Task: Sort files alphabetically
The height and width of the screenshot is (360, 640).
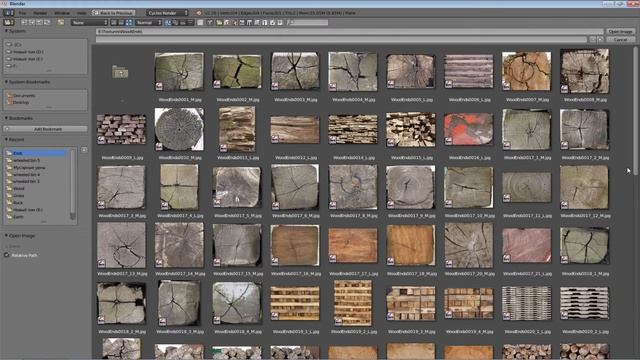Action: (x=168, y=22)
